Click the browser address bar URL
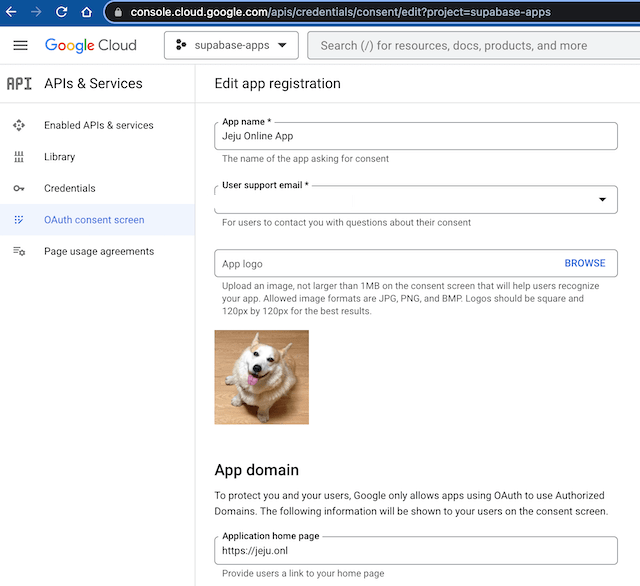Image resolution: width=640 pixels, height=586 pixels. coord(340,12)
